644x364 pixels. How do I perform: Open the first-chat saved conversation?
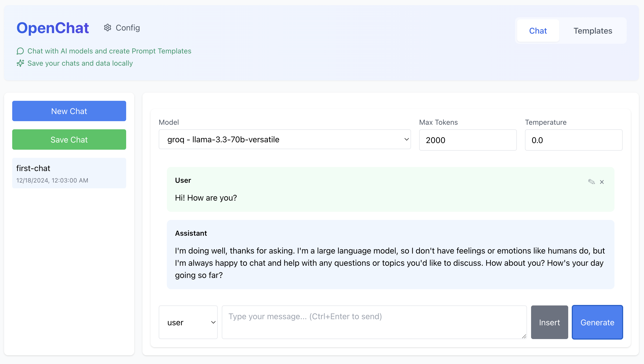[x=69, y=173]
